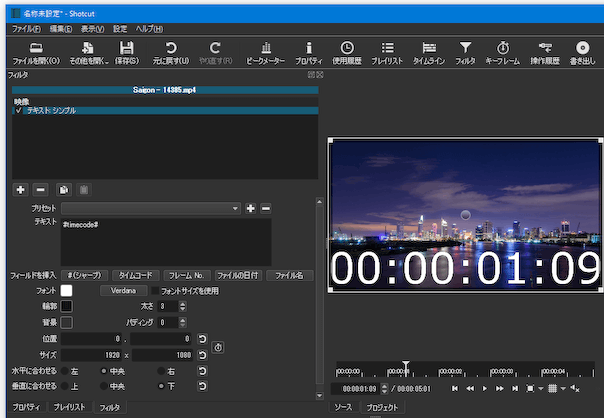Delete preset with minus icon

tap(266, 208)
